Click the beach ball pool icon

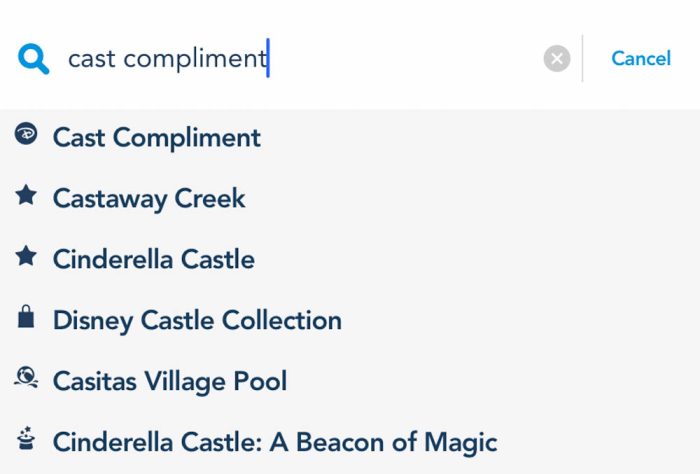point(26,378)
